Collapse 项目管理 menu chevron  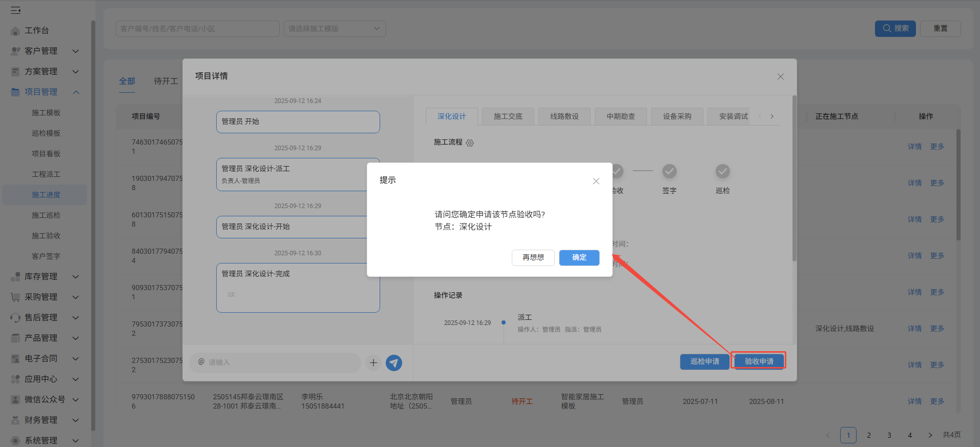coord(76,92)
